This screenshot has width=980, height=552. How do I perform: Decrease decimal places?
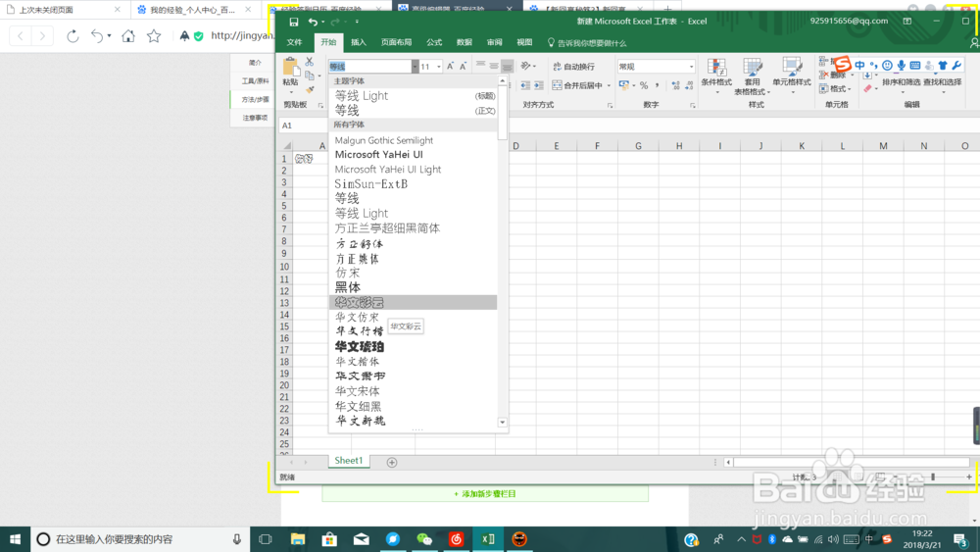point(689,85)
